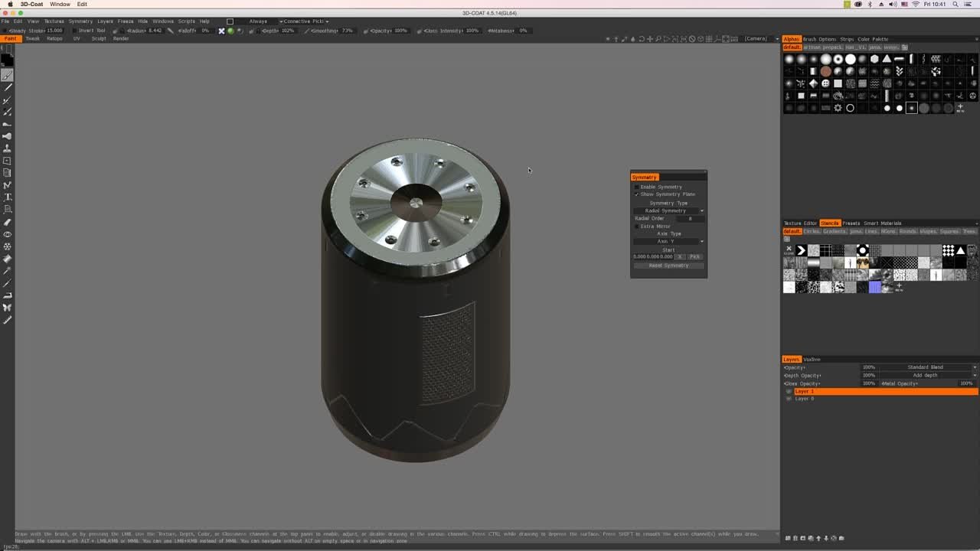This screenshot has width=980, height=551.
Task: Toggle Invert Tool checkbox
Action: click(x=74, y=31)
